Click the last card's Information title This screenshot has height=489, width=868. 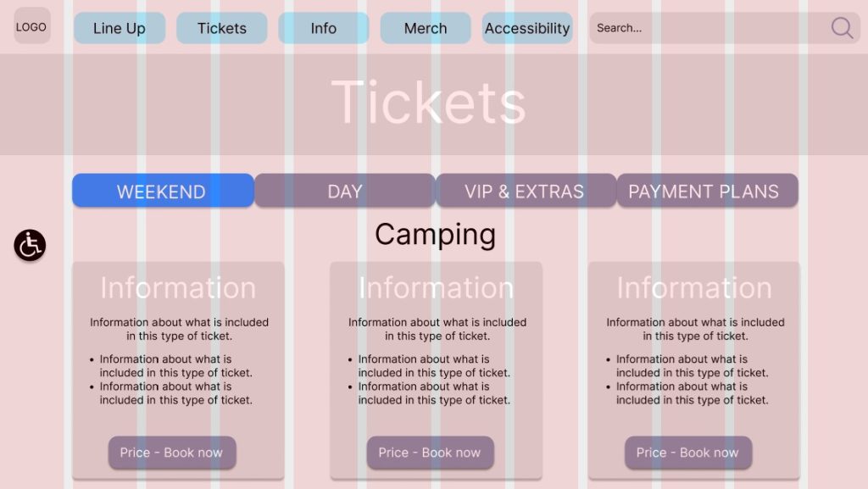pyautogui.click(x=693, y=288)
